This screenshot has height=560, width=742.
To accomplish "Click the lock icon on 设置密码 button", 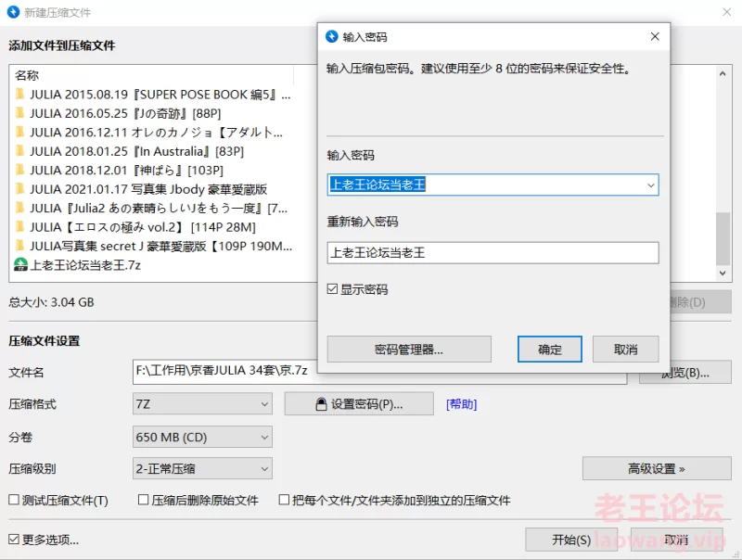I will [321, 404].
